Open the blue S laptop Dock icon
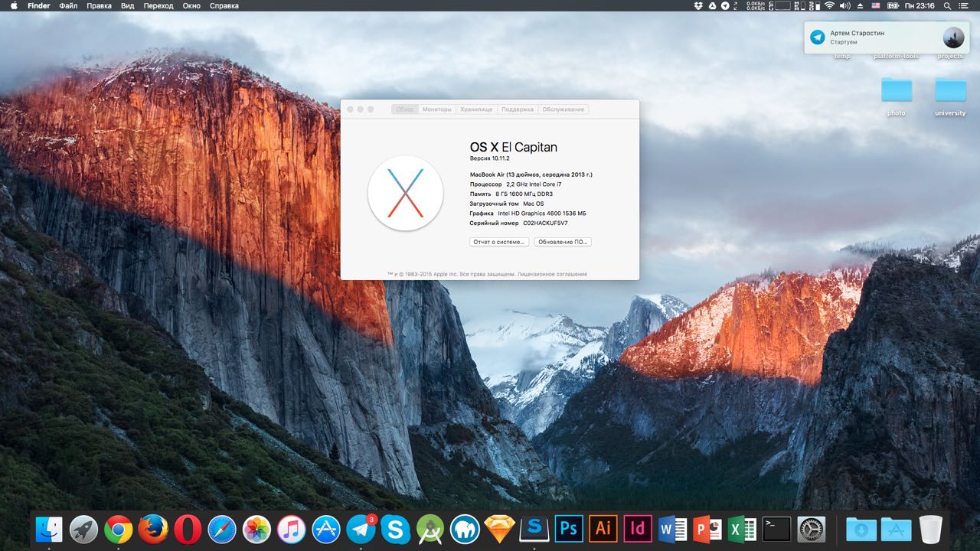 tap(534, 529)
